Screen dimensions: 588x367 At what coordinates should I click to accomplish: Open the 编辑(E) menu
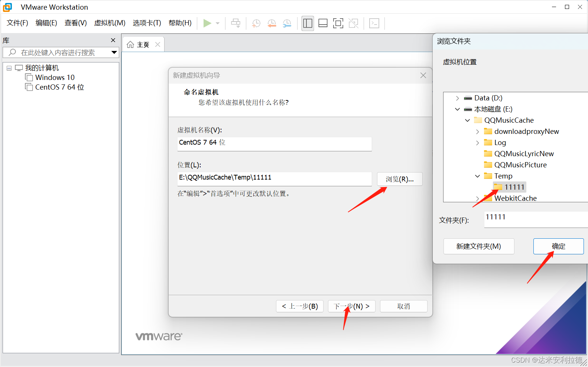46,23
